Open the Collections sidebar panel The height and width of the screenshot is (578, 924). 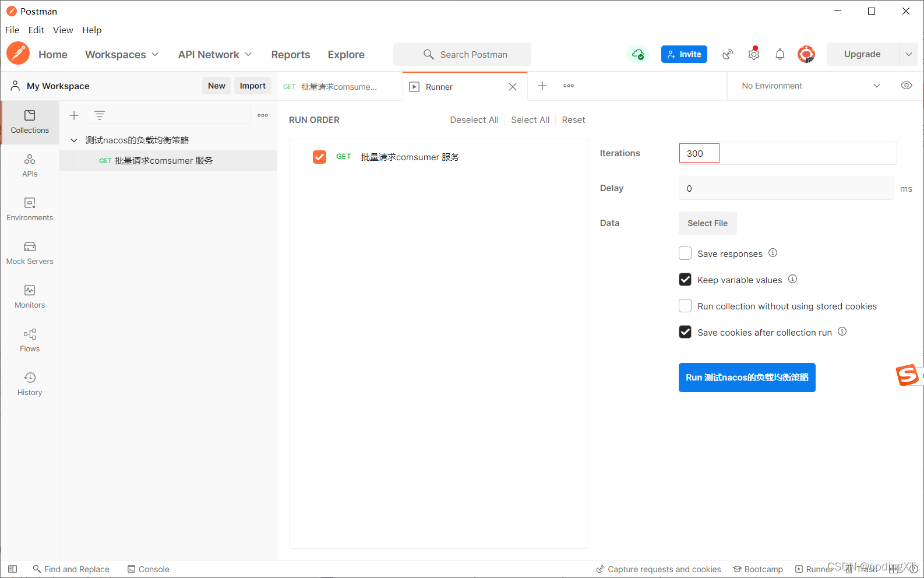30,122
